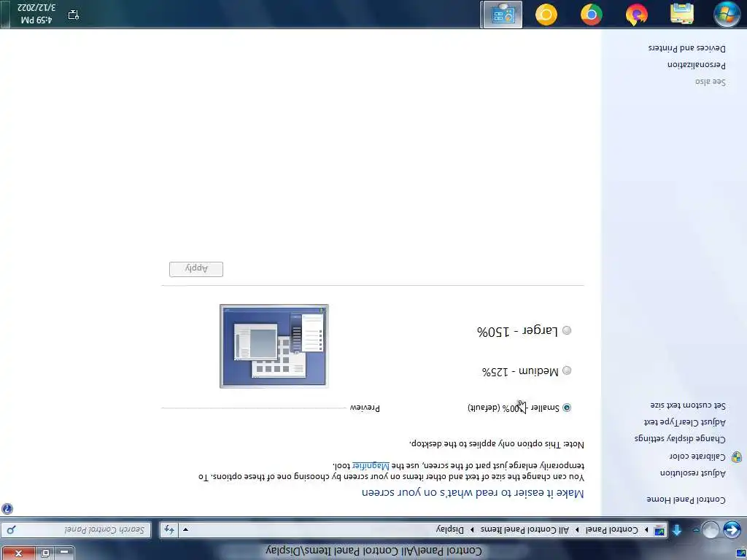Click the shield icon beside Calibrate color
The height and width of the screenshot is (560, 747).
[x=737, y=457]
